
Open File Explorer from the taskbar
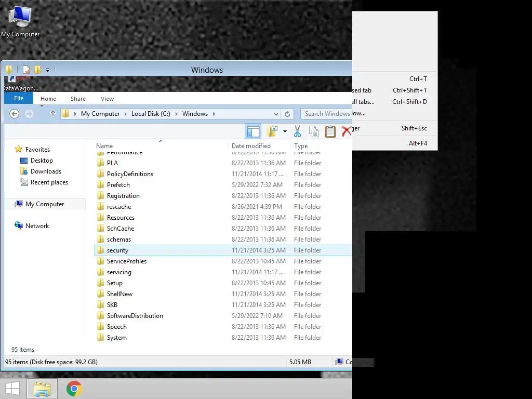pyautogui.click(x=42, y=389)
